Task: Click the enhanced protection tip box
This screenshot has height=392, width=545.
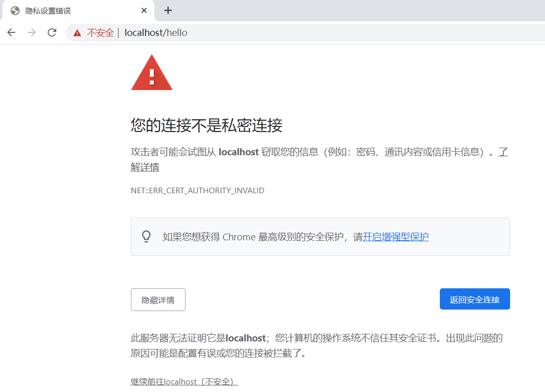Action: [x=321, y=236]
